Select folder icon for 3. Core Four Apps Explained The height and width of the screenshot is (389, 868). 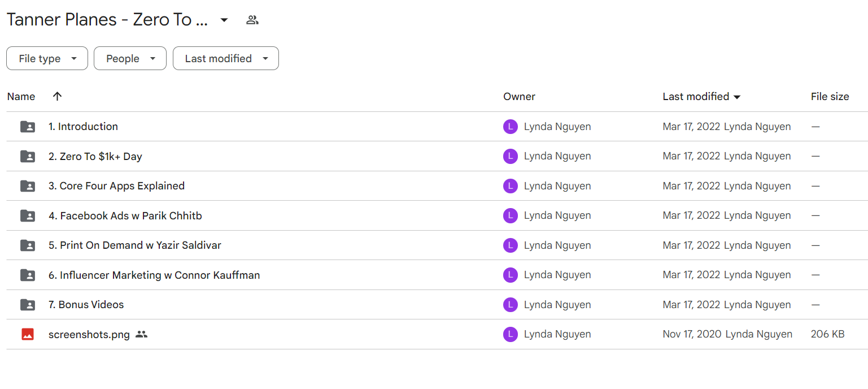click(28, 186)
